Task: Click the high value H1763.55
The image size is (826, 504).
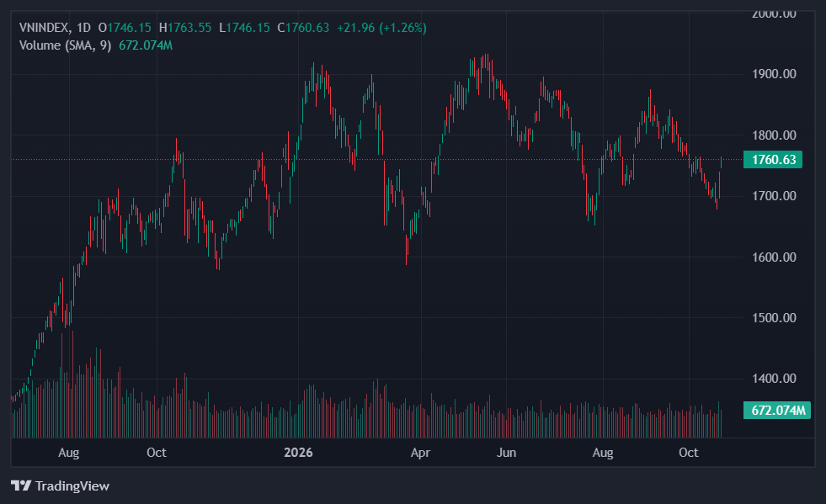Action: click(x=185, y=28)
